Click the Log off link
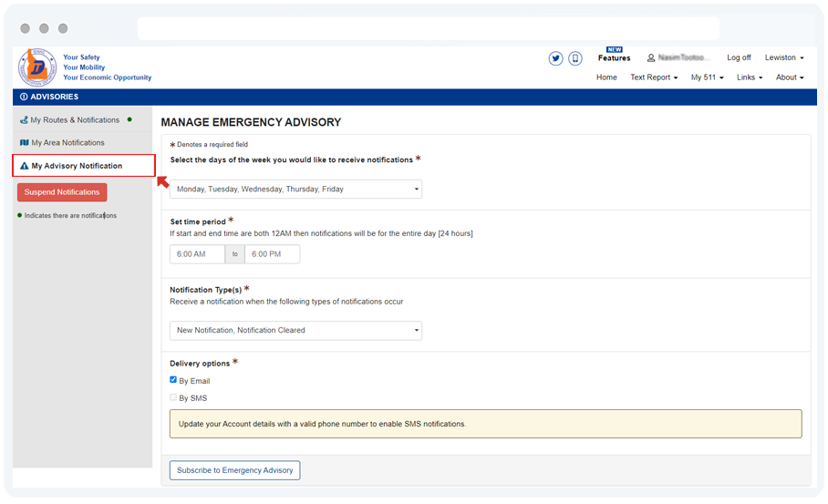 [739, 58]
